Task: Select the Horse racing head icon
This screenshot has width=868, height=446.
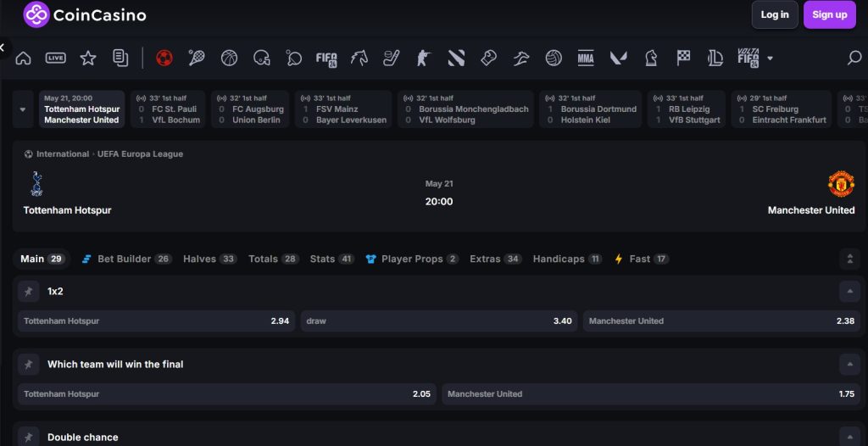Action: pos(359,58)
